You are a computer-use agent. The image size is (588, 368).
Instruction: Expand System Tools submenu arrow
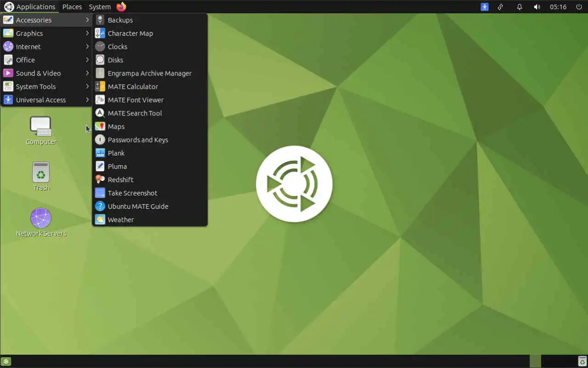click(87, 87)
